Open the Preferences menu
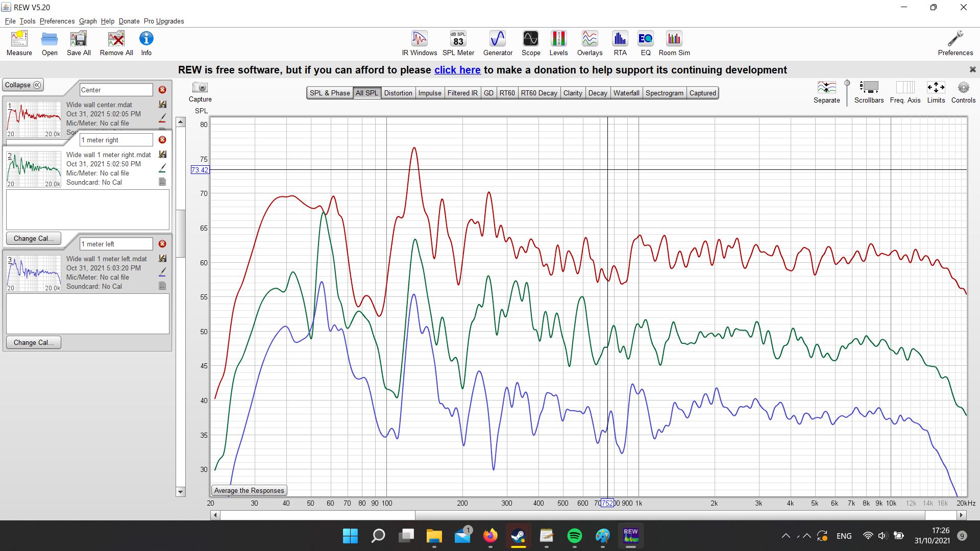 pos(57,21)
